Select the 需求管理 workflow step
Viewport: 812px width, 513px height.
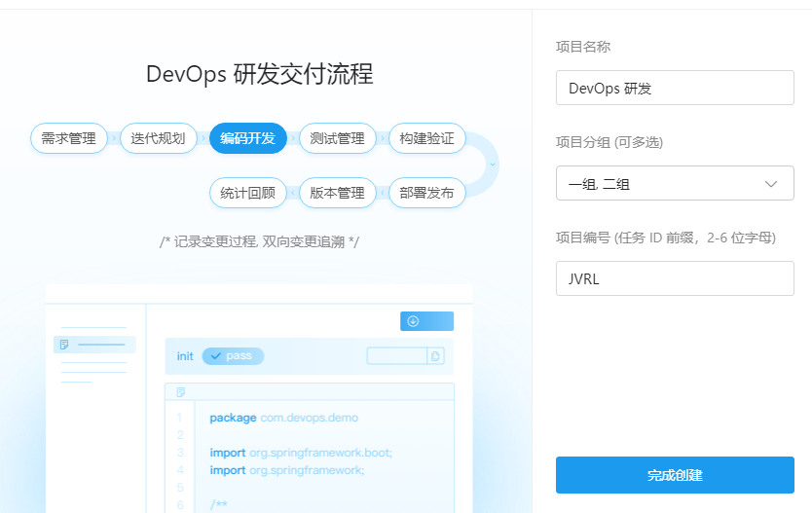pos(69,138)
